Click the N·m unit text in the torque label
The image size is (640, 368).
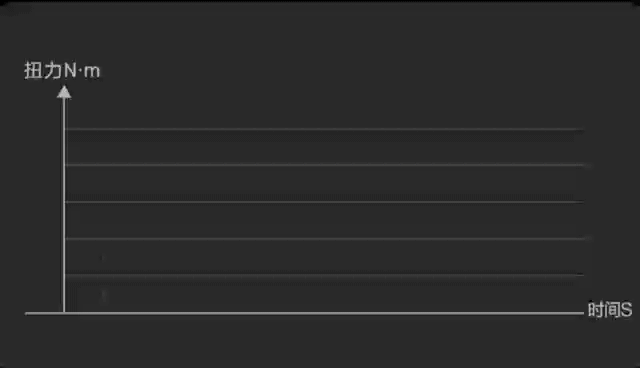(x=82, y=71)
